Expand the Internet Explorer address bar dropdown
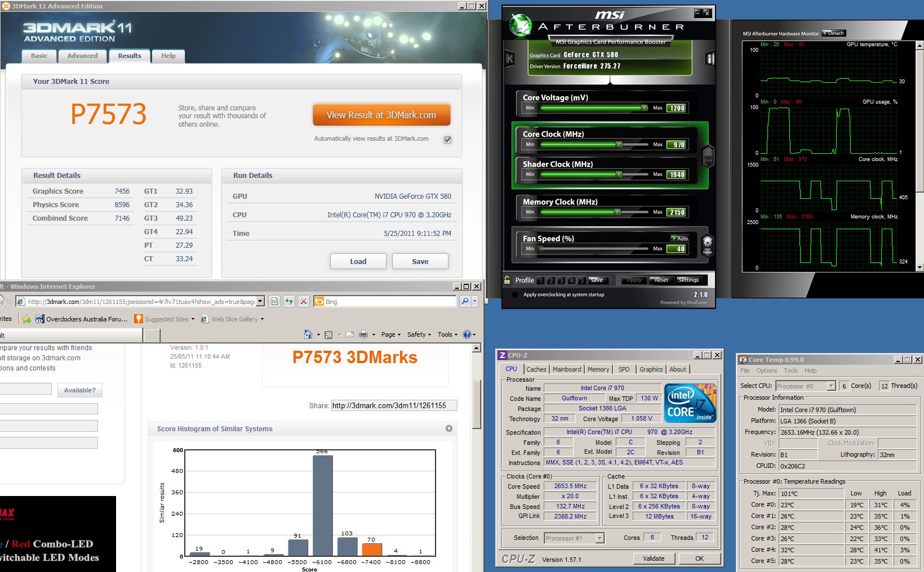 tap(260, 301)
